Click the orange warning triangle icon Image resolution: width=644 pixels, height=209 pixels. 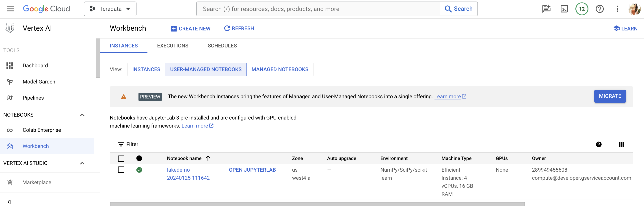(123, 97)
